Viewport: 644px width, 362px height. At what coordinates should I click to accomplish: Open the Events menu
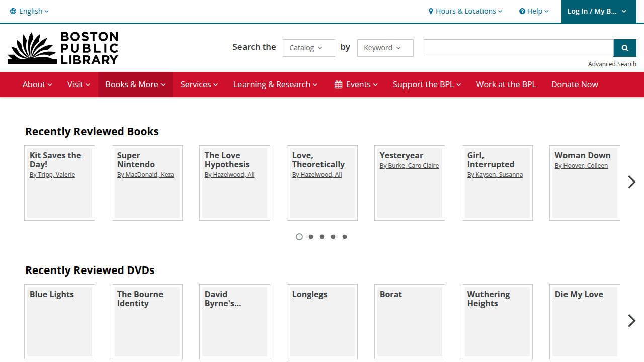click(x=356, y=84)
